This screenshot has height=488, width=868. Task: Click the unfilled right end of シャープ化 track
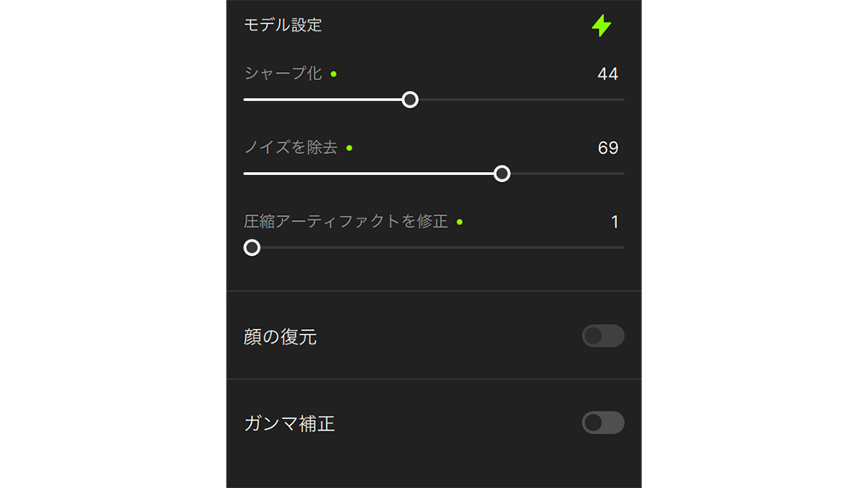[522, 99]
